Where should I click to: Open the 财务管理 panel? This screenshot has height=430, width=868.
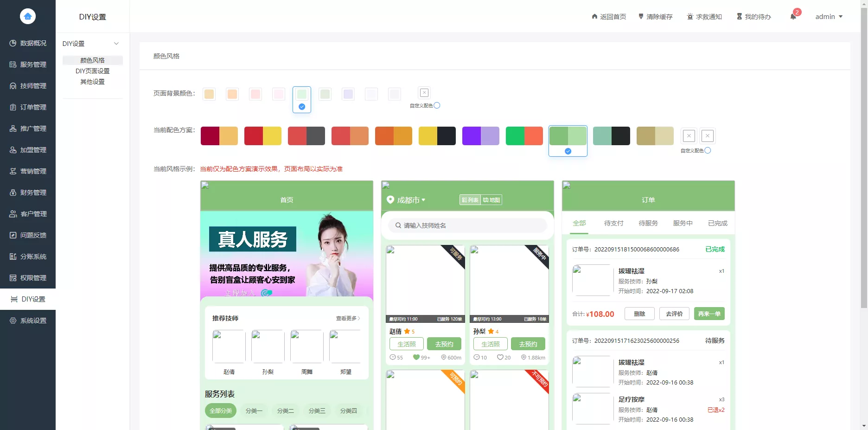[32, 193]
